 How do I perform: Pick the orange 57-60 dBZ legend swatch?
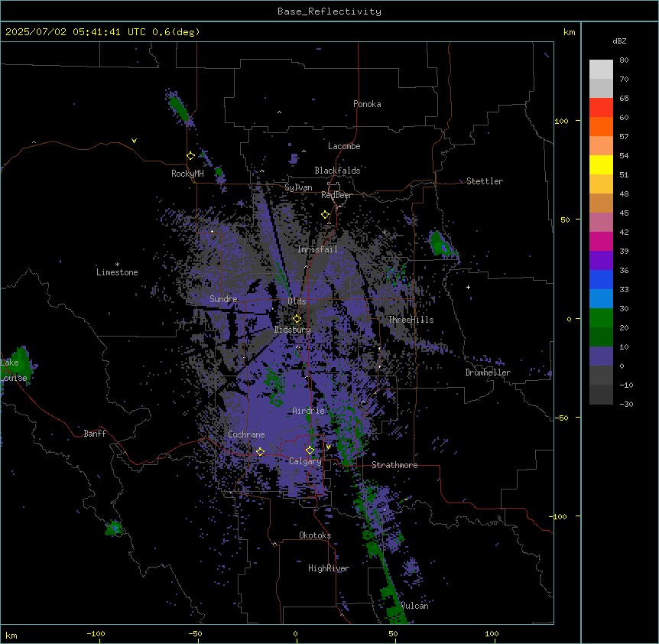pyautogui.click(x=601, y=126)
